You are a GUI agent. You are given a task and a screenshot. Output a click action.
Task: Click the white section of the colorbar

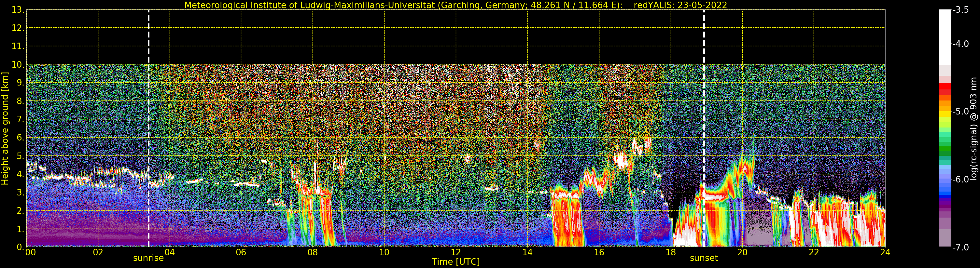point(945,37)
